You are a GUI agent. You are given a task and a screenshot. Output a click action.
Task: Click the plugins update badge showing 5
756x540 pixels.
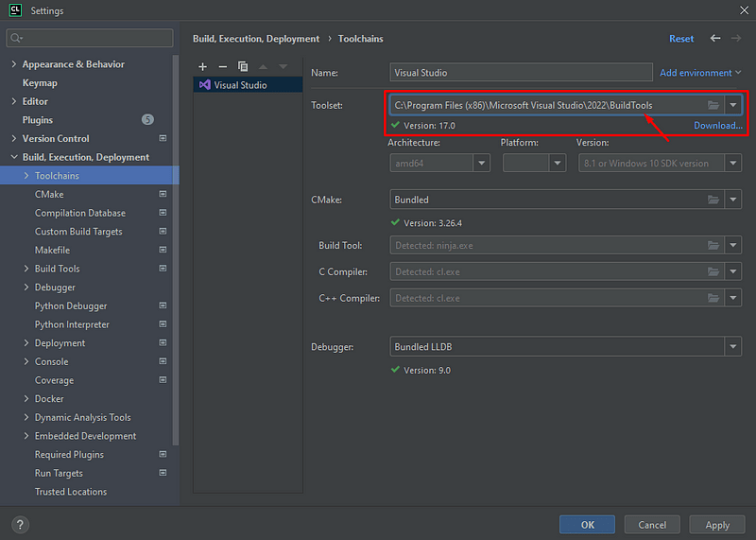pyautogui.click(x=147, y=120)
